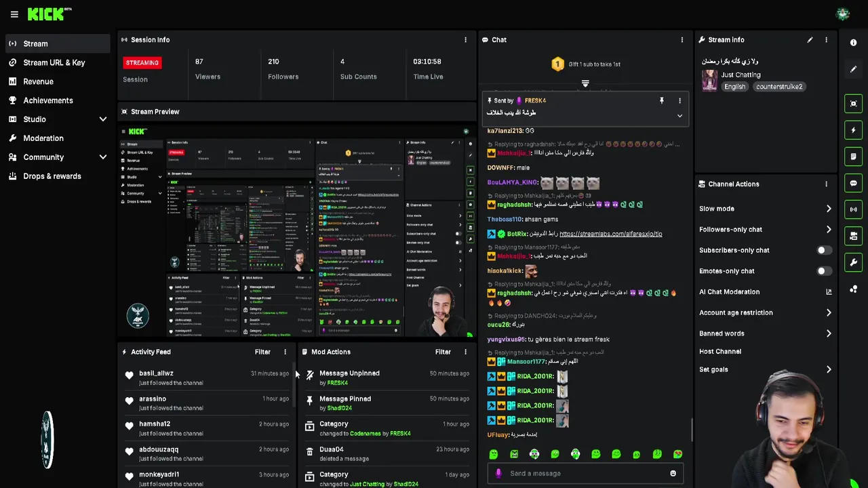Click BotRix username in chat
Viewport: 868px width, 488px height.
pos(517,234)
